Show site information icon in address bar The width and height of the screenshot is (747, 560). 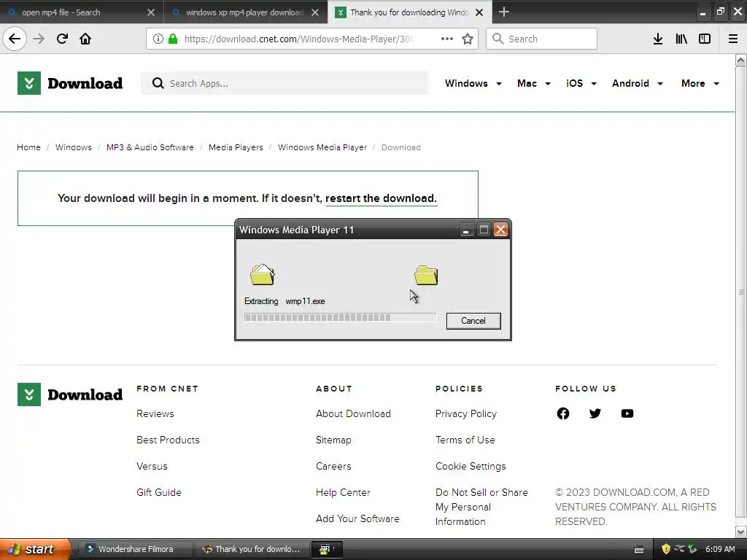(x=158, y=39)
